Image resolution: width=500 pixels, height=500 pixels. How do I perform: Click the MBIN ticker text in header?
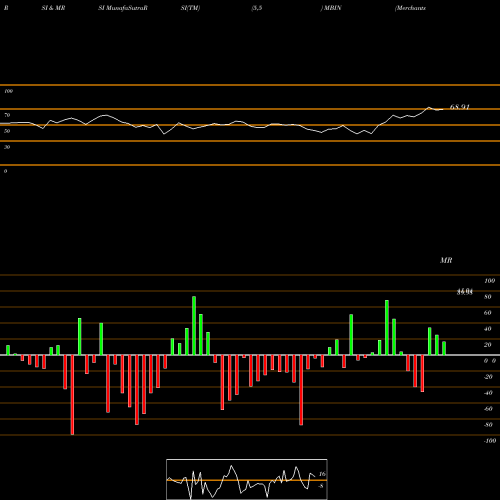[332, 8]
